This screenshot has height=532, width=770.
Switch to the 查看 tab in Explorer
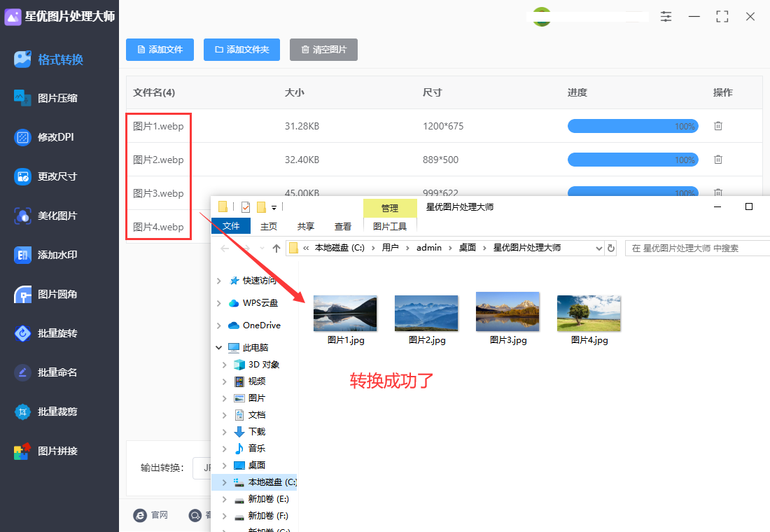(343, 226)
